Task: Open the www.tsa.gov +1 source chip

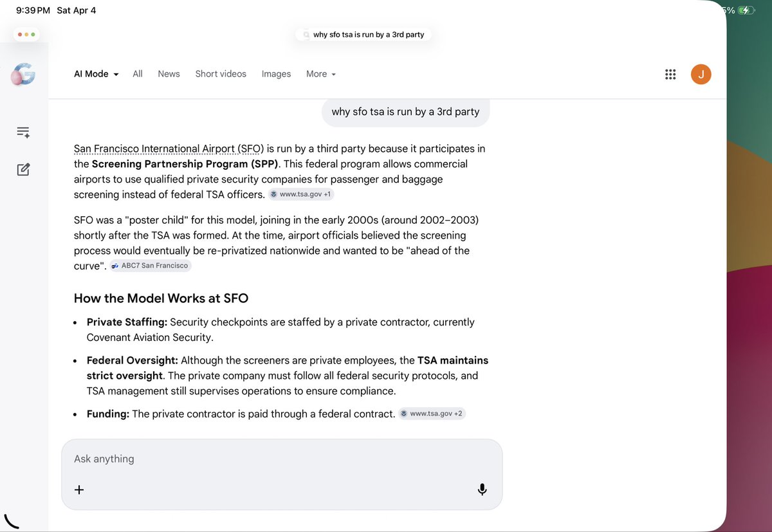Action: pos(301,194)
